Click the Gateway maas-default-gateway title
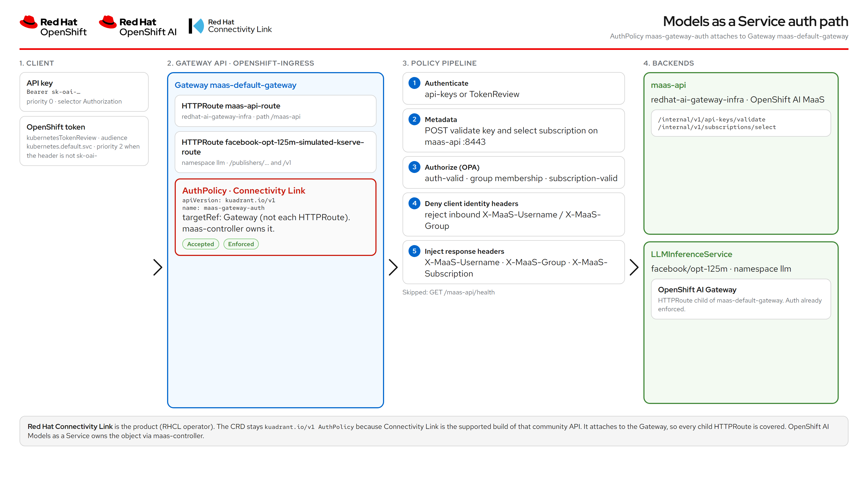868x488 pixels. click(x=235, y=85)
